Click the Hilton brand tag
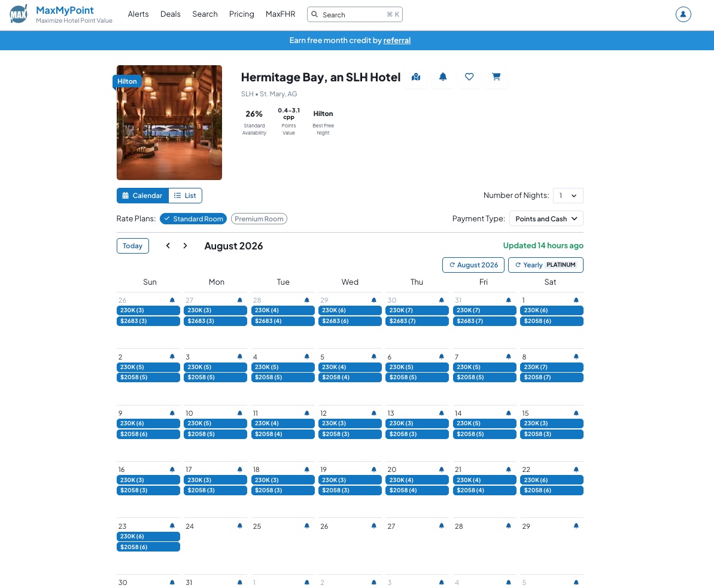The width and height of the screenshot is (714, 588). (x=127, y=81)
